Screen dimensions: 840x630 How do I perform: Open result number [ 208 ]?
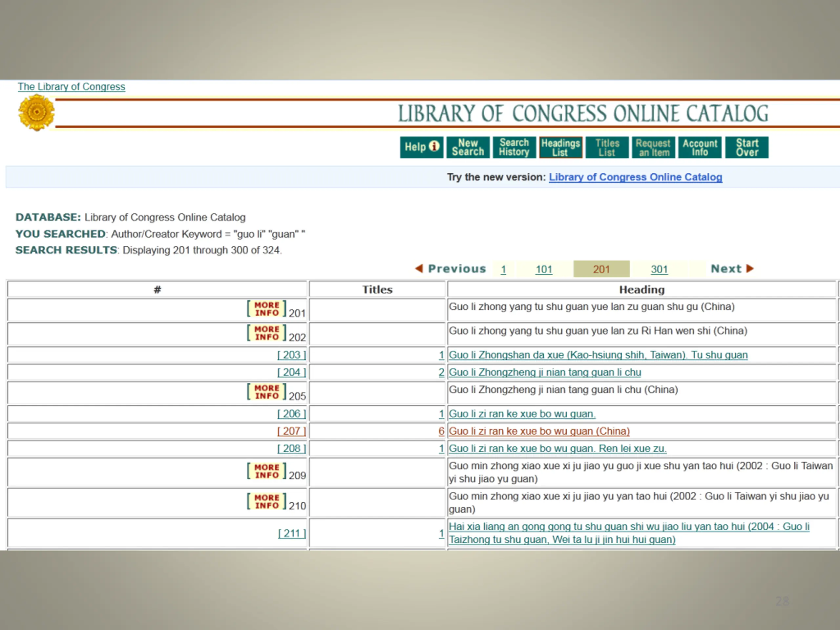tap(291, 449)
